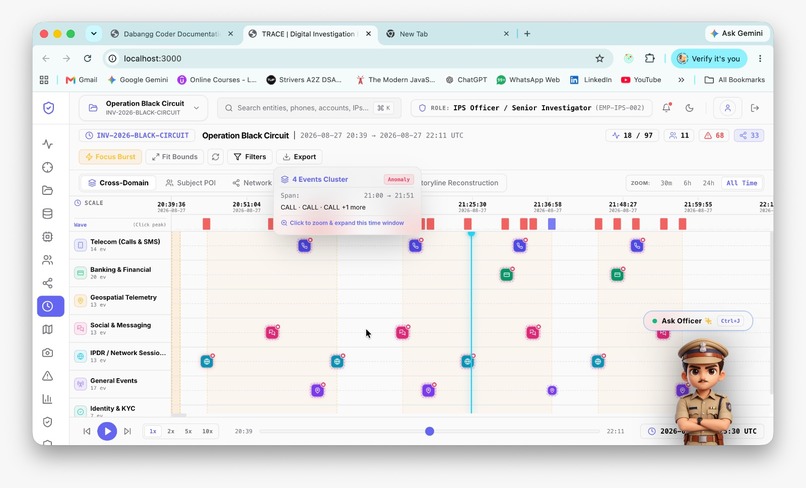The width and height of the screenshot is (806, 488).
Task: Open the alert triangle sidebar icon
Action: pyautogui.click(x=48, y=376)
